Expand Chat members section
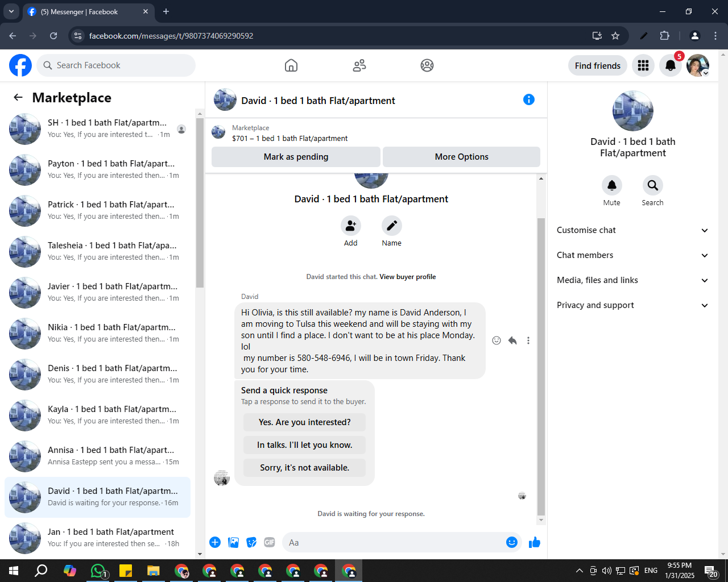The width and height of the screenshot is (728, 582). click(633, 255)
